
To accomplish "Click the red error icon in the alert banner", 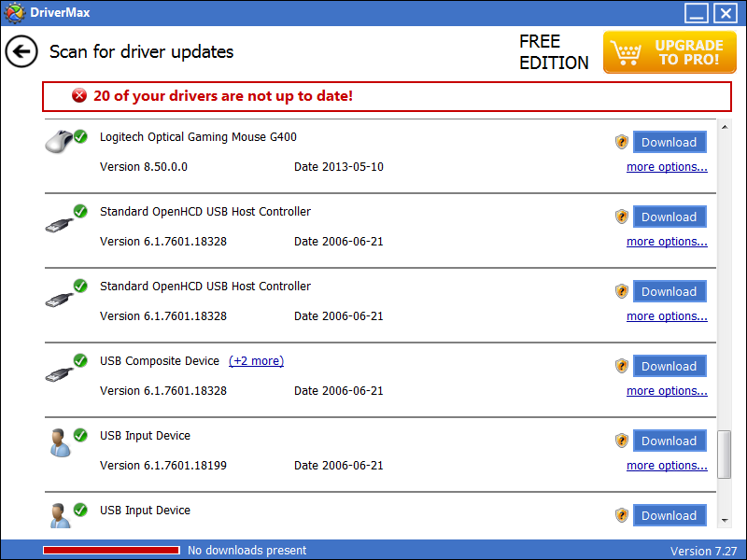I will pyautogui.click(x=79, y=96).
